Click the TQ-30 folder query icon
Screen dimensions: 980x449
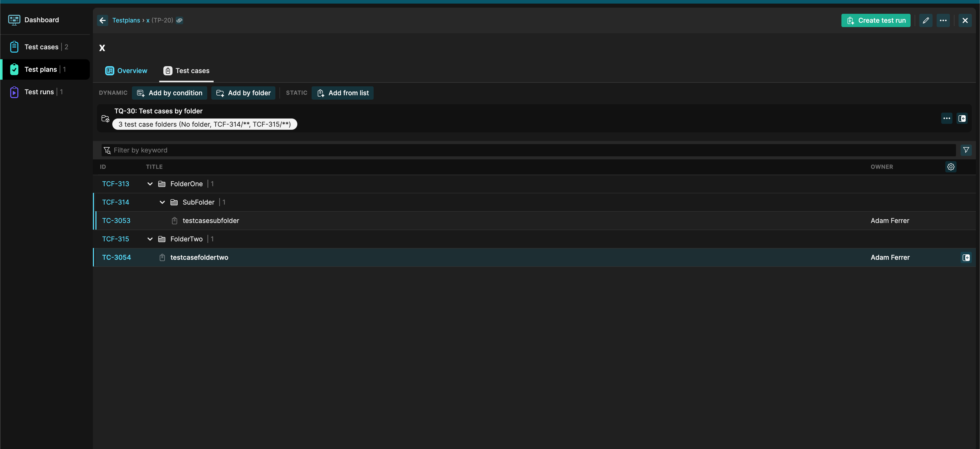pos(105,119)
